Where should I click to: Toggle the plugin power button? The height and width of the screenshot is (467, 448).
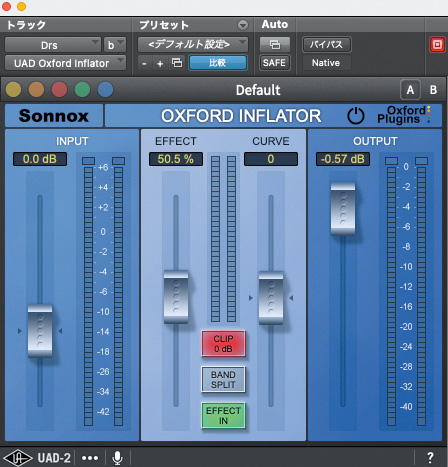[356, 116]
